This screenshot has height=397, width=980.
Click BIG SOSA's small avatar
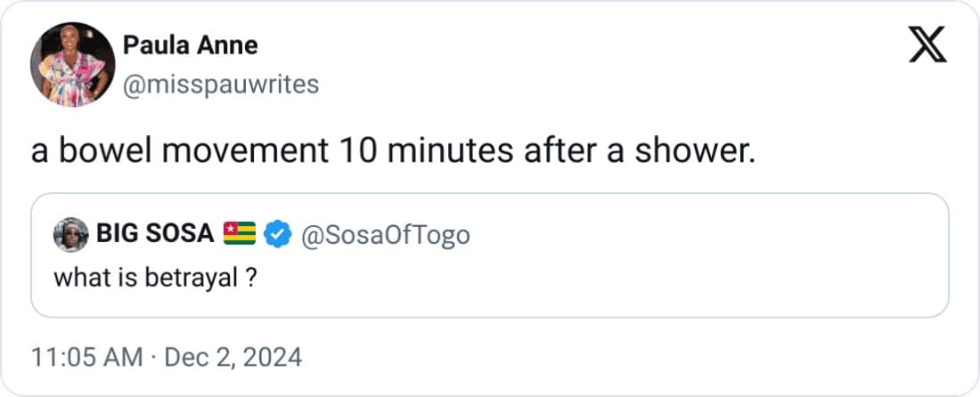(x=71, y=235)
